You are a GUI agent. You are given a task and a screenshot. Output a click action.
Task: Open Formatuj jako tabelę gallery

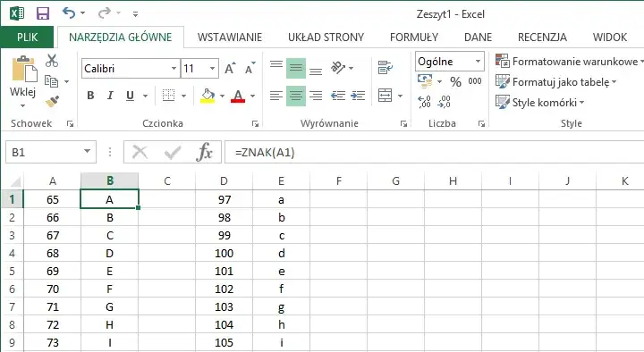556,81
